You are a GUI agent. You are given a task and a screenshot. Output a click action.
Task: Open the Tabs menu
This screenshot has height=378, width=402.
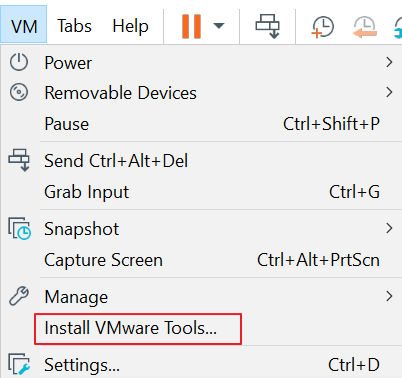pos(74,26)
